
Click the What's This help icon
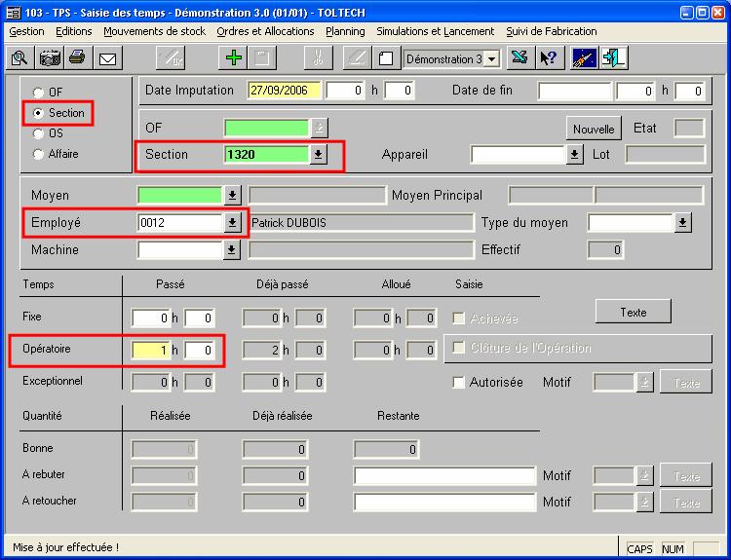coord(549,57)
